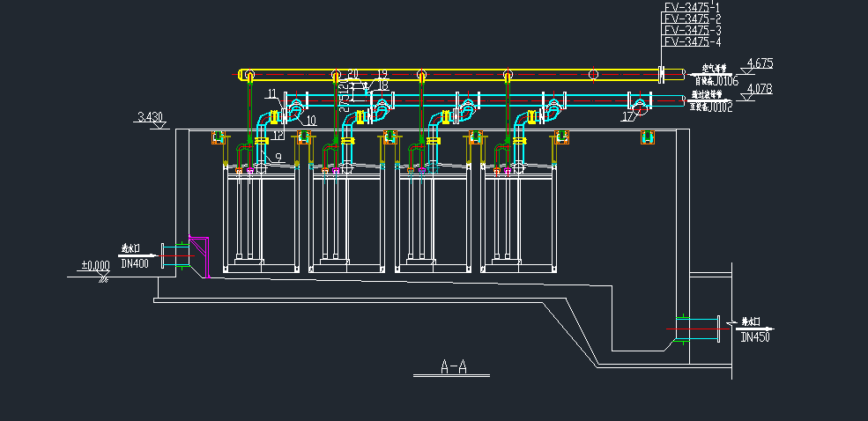868x421 pixels.
Task: Click the 4.078 elevation value
Action: click(760, 89)
